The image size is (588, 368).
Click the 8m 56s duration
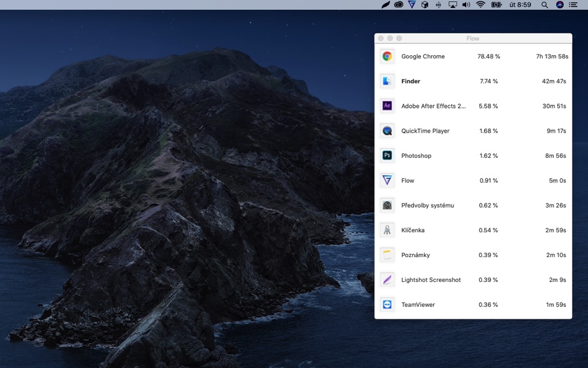(555, 156)
